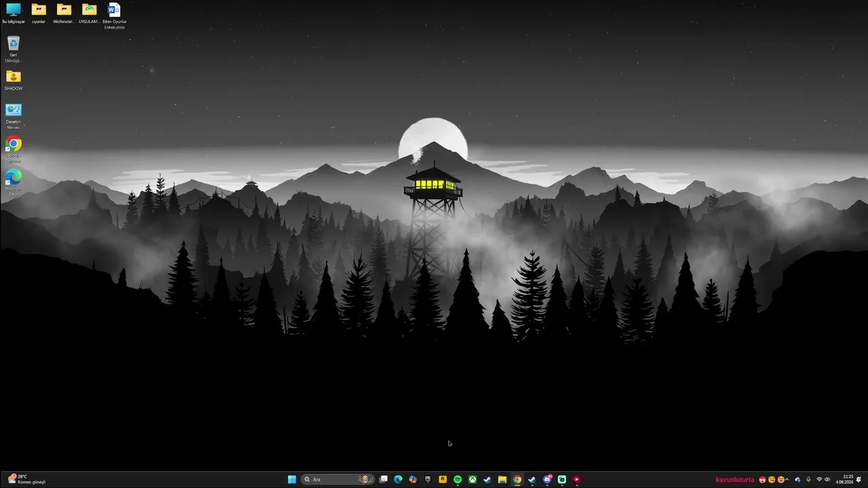Open the oyunlar folder on desktop
Viewport: 868px width, 488px height.
[x=39, y=14]
